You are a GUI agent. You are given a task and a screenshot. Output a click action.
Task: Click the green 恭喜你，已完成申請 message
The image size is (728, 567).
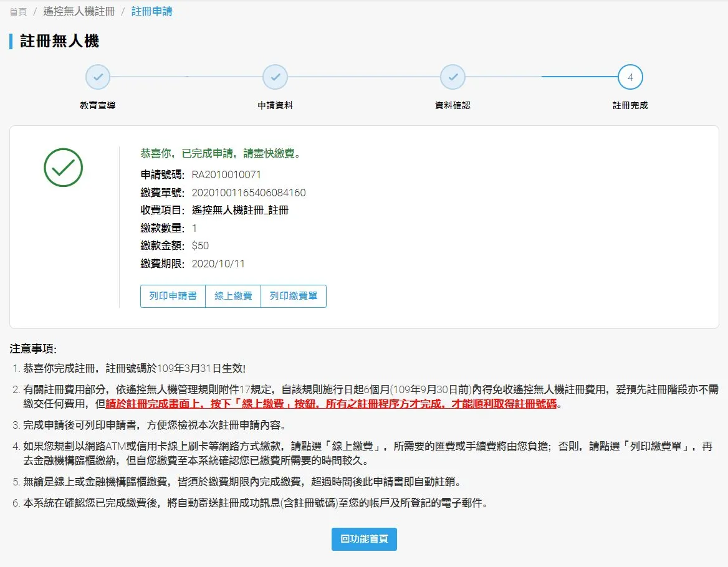(222, 153)
